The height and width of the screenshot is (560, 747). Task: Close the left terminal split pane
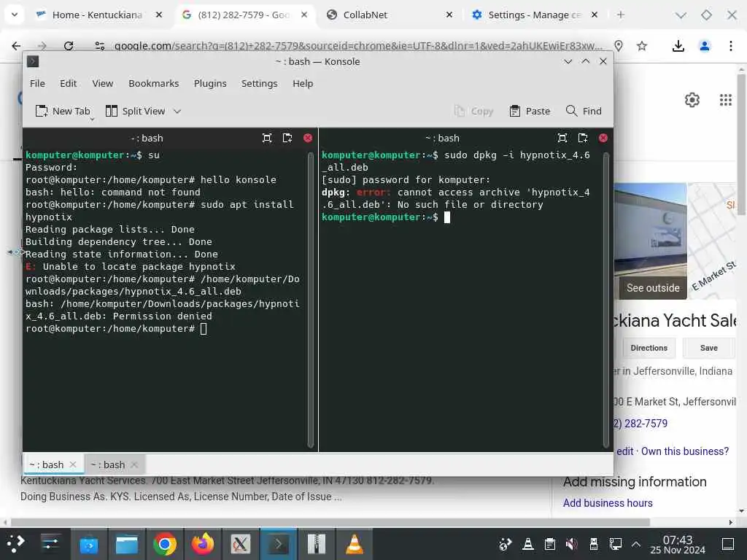point(308,138)
